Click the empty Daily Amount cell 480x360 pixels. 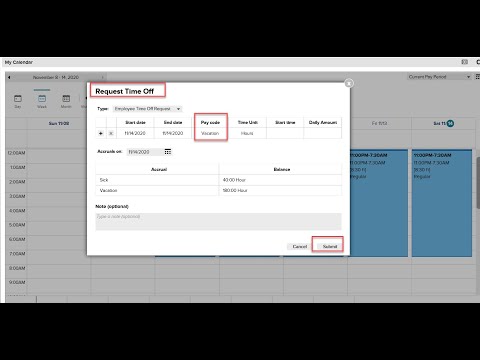tap(323, 133)
